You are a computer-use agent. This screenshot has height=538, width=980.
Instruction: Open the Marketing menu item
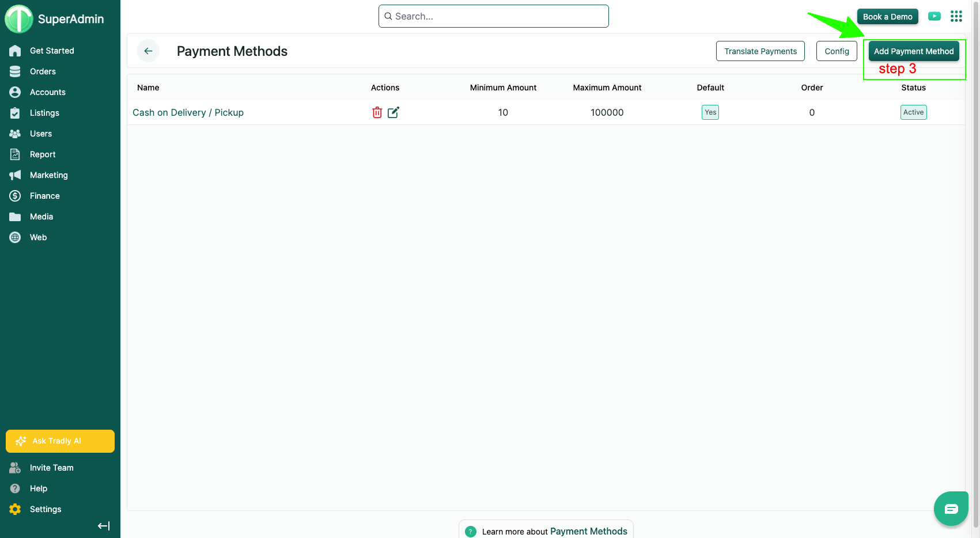coord(48,175)
